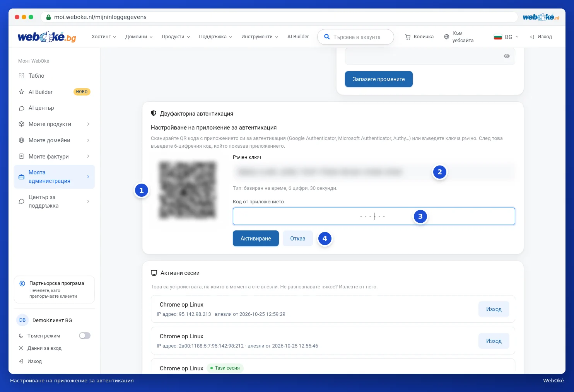Open Табло dashboard icon in sidebar
This screenshot has width=574, height=392.
click(x=22, y=76)
